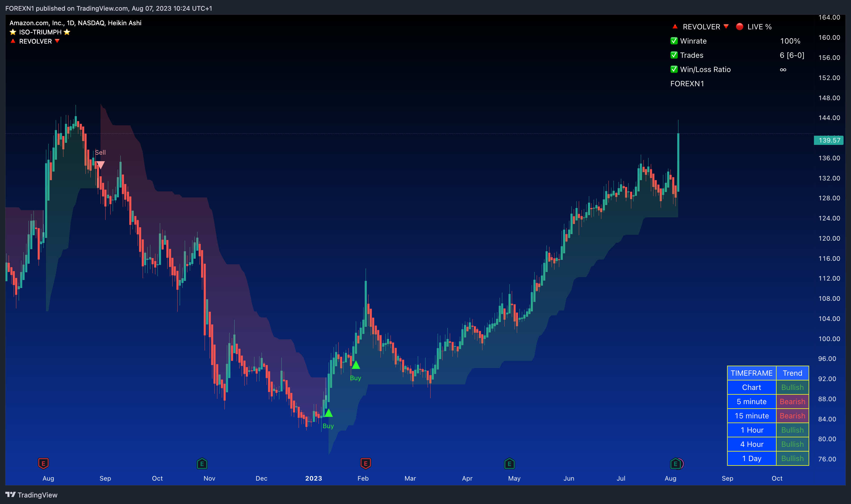Click the August 2023 earnings marker
851x504 pixels.
point(676,463)
